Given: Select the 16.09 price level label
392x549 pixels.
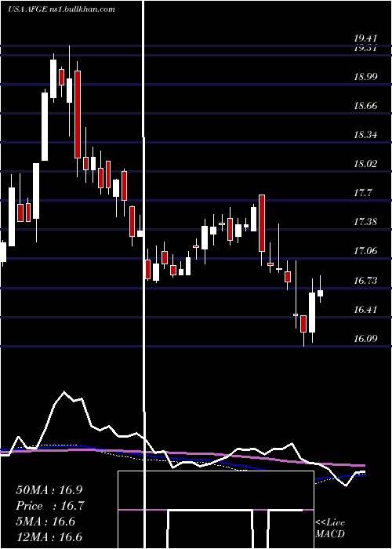Looking at the screenshot, I should 365,339.
